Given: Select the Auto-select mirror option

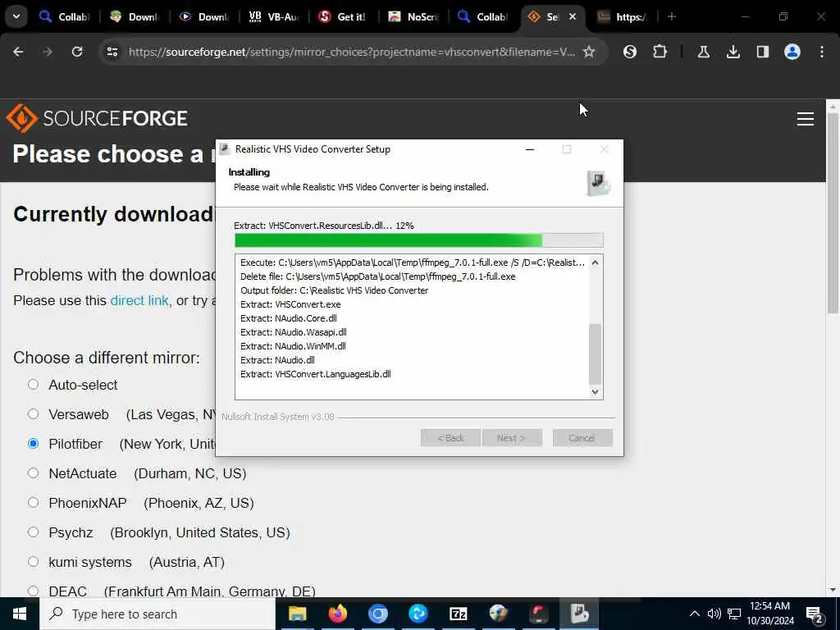Looking at the screenshot, I should [33, 385].
